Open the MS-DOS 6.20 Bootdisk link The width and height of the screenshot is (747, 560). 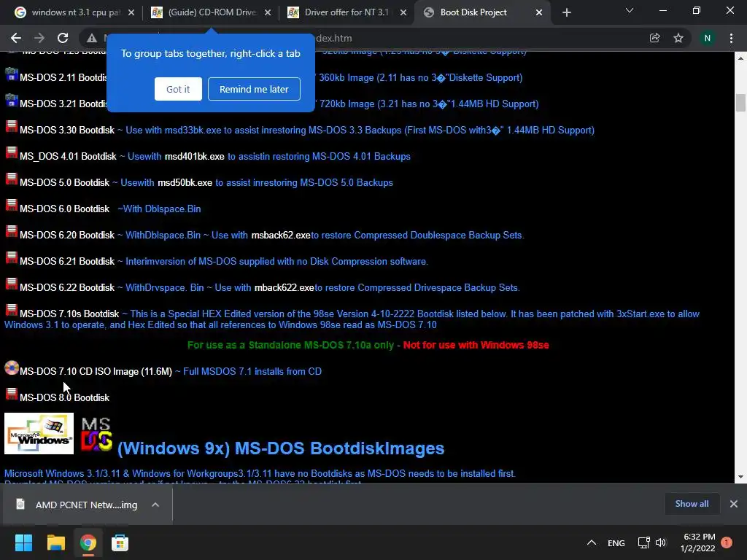click(x=67, y=235)
